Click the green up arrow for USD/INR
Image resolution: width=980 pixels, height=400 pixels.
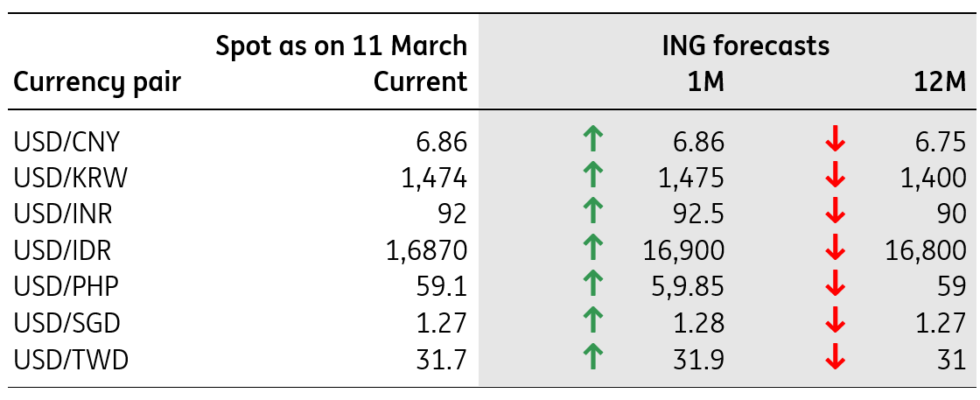click(592, 213)
